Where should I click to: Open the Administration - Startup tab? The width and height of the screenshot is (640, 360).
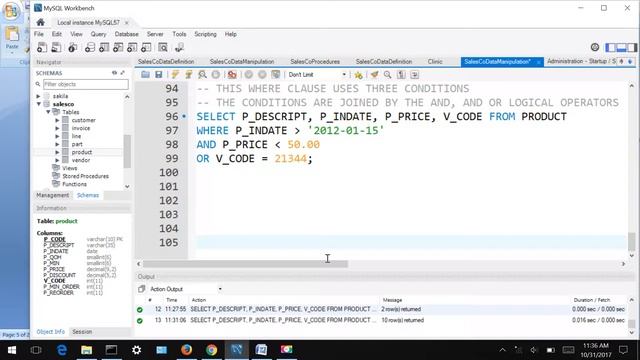[x=581, y=61]
